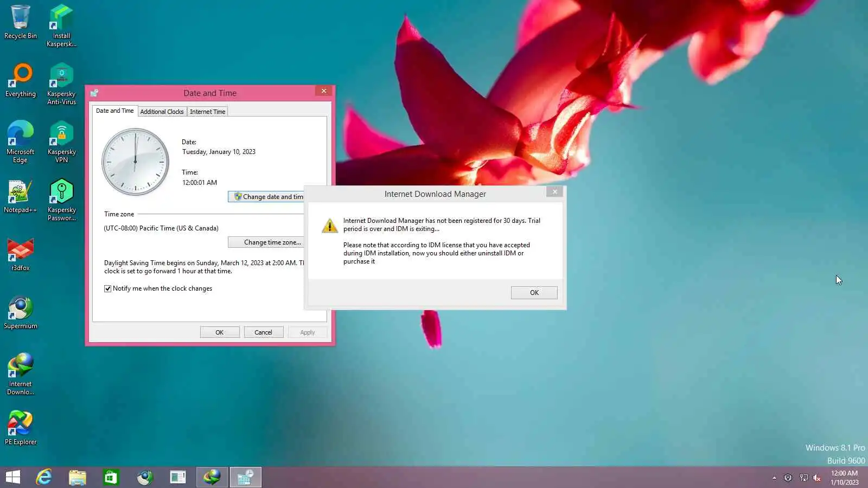868x488 pixels.
Task: Click Change date and time button
Action: pos(266,197)
